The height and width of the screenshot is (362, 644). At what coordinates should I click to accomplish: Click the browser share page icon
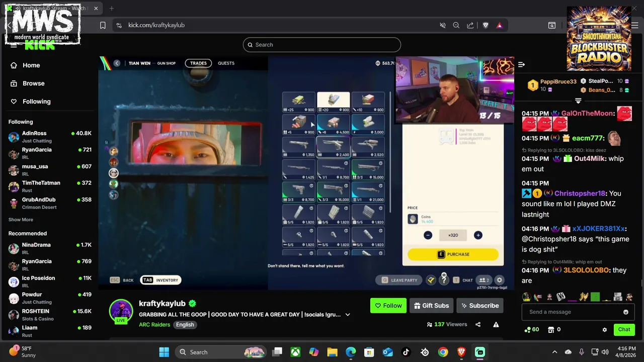(x=470, y=25)
